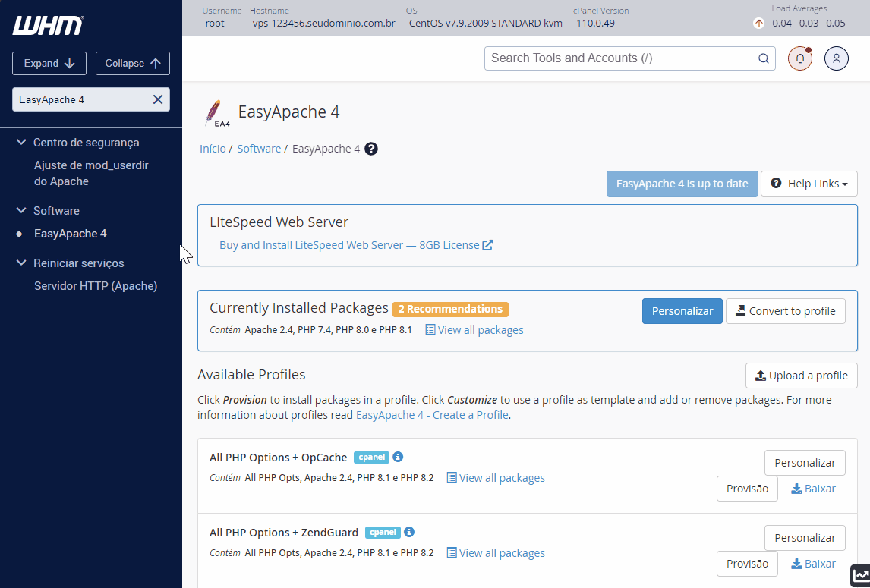870x588 pixels.
Task: Baixar the All PHP Options + OpCache profile
Action: (813, 489)
